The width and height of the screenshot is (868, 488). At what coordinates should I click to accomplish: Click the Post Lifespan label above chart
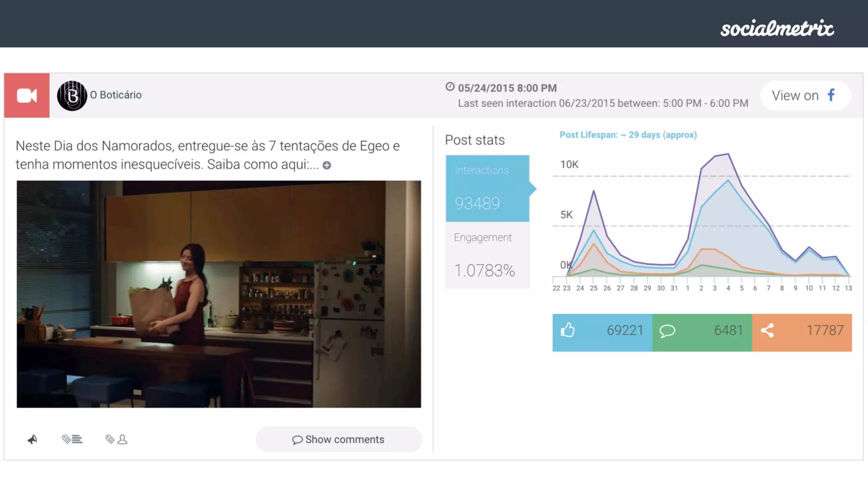pyautogui.click(x=628, y=135)
